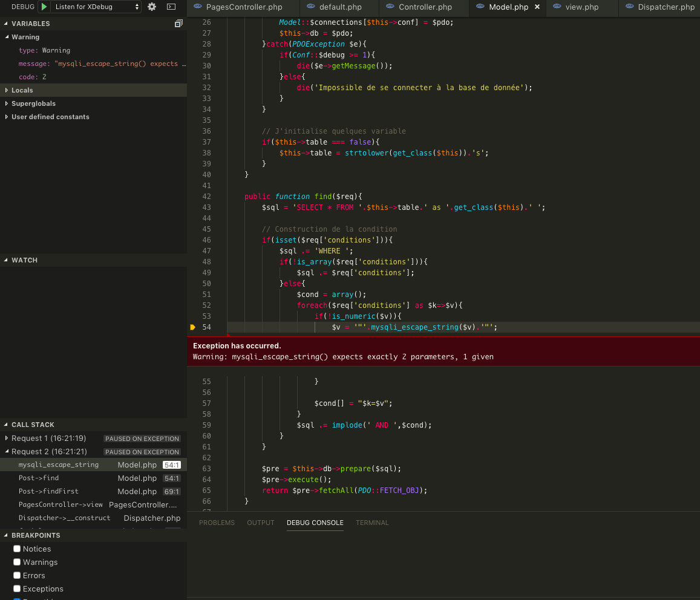Open the debug console with the terminal icon
This screenshot has width=700, height=600.
tap(171, 7)
